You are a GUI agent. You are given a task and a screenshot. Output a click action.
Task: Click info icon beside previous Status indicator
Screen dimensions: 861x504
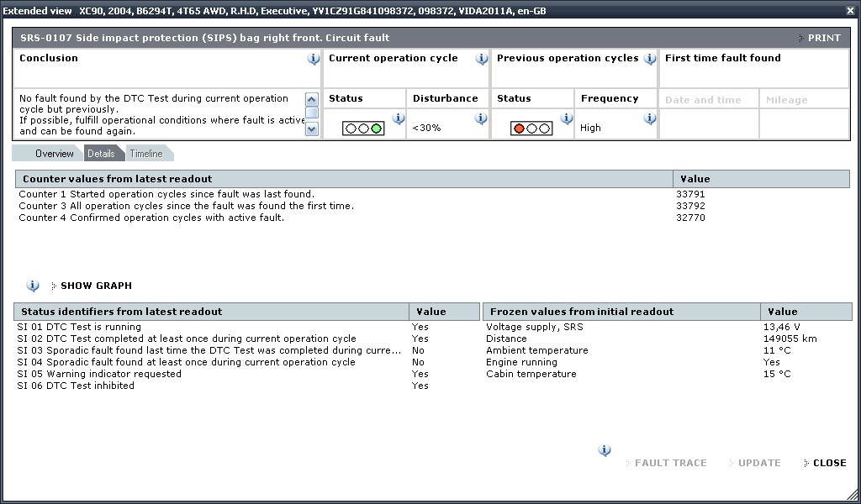[566, 119]
